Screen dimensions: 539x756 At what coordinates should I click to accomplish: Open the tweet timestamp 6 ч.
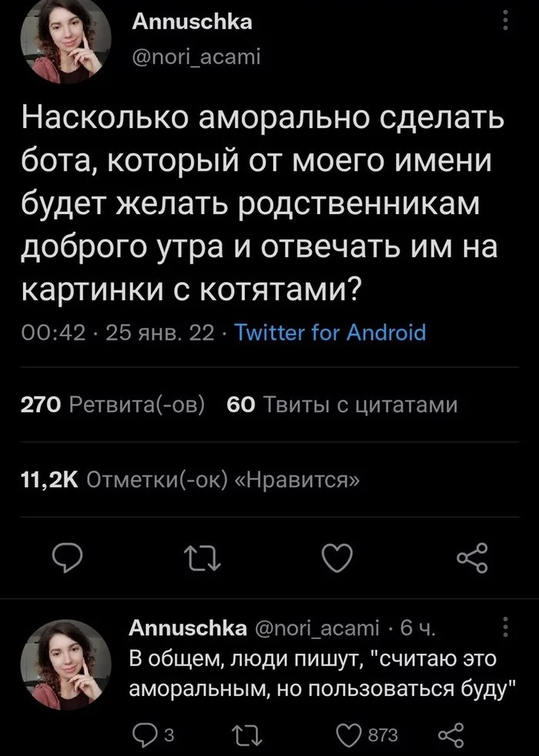coord(416,630)
